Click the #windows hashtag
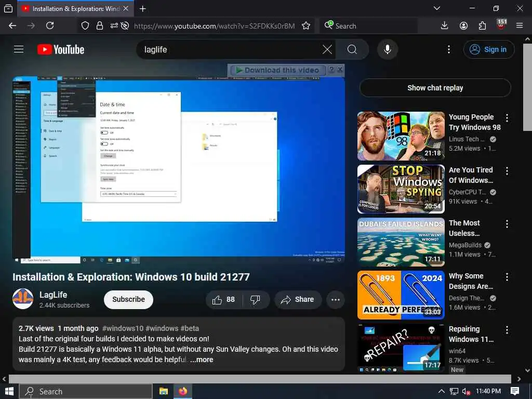532x399 pixels. (162, 328)
